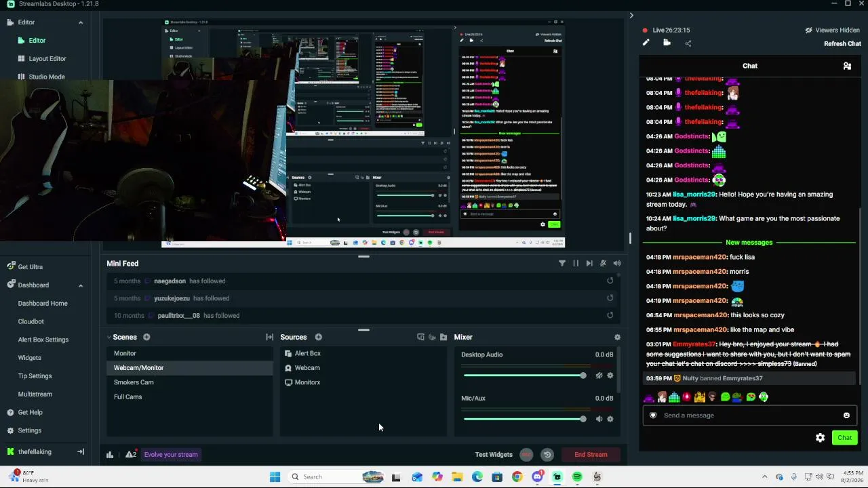Image resolution: width=868 pixels, height=488 pixels.
Task: Collapse the Editor sidebar section
Action: (80, 22)
